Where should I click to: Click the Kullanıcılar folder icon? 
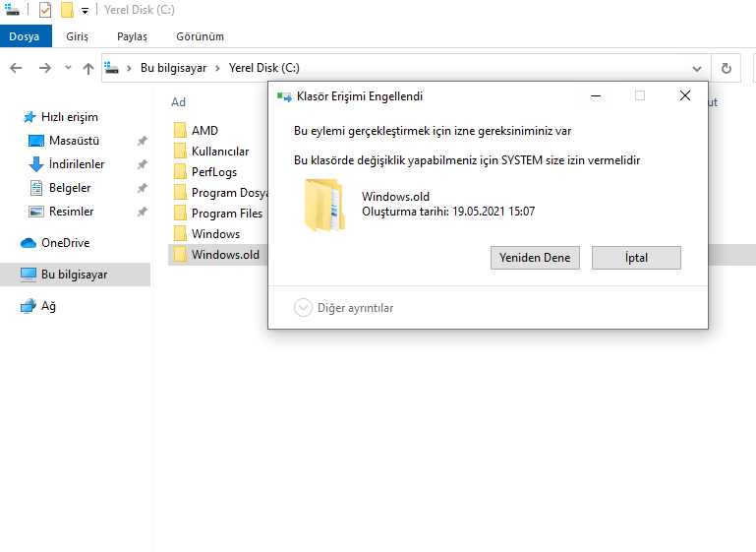click(180, 151)
